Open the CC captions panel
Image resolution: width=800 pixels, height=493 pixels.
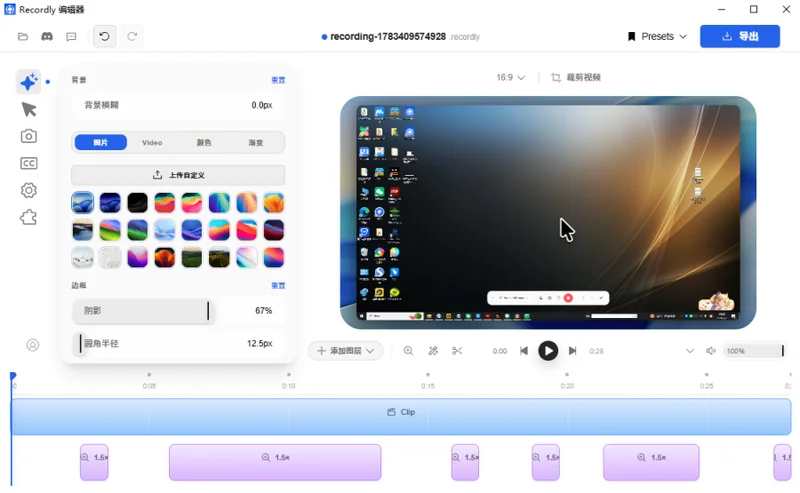point(29,163)
